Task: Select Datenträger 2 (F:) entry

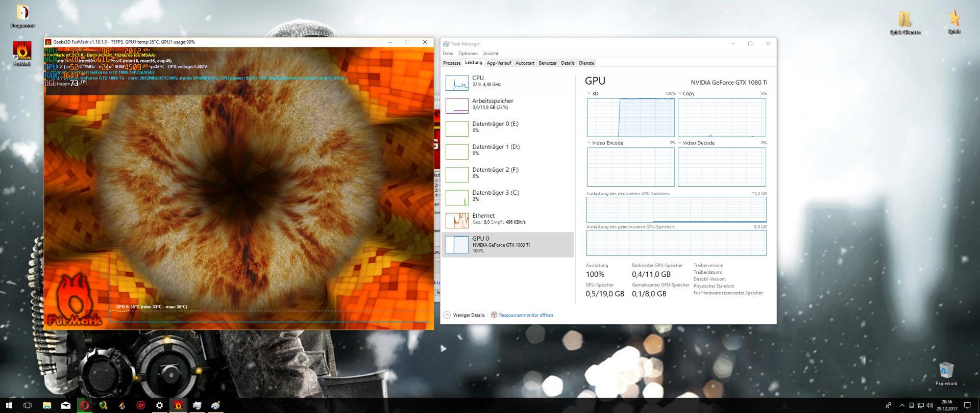Action: click(508, 174)
